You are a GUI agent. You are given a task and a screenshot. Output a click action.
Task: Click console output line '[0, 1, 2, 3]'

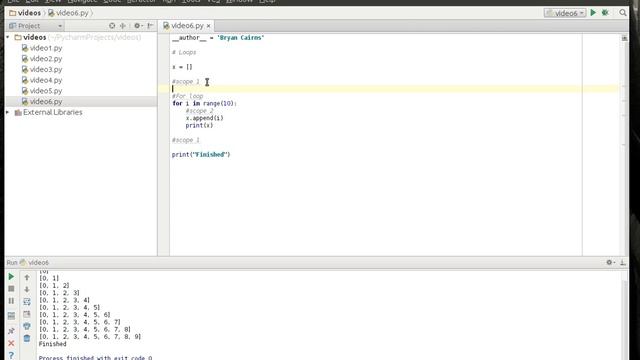pyautogui.click(x=59, y=293)
